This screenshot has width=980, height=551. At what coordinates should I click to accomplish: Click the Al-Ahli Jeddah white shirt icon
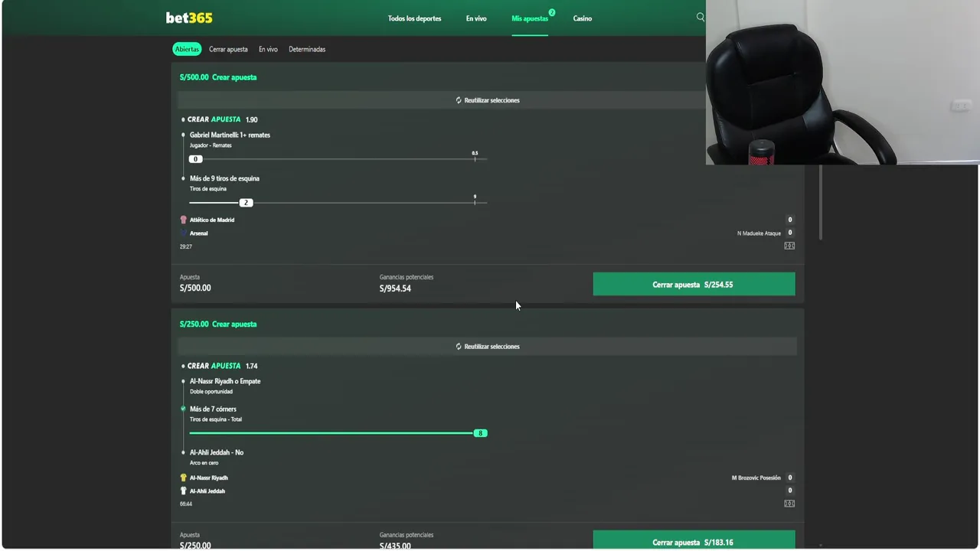(183, 491)
